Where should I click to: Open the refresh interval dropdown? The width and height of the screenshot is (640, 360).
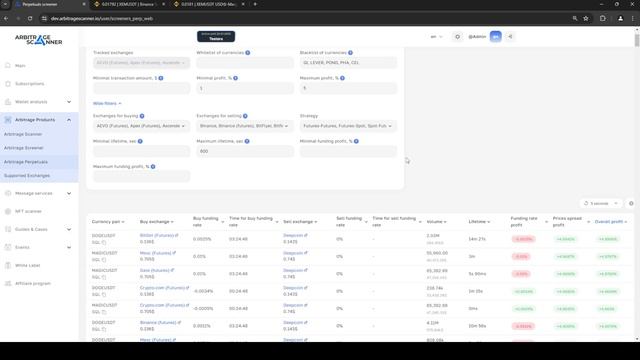(x=600, y=203)
